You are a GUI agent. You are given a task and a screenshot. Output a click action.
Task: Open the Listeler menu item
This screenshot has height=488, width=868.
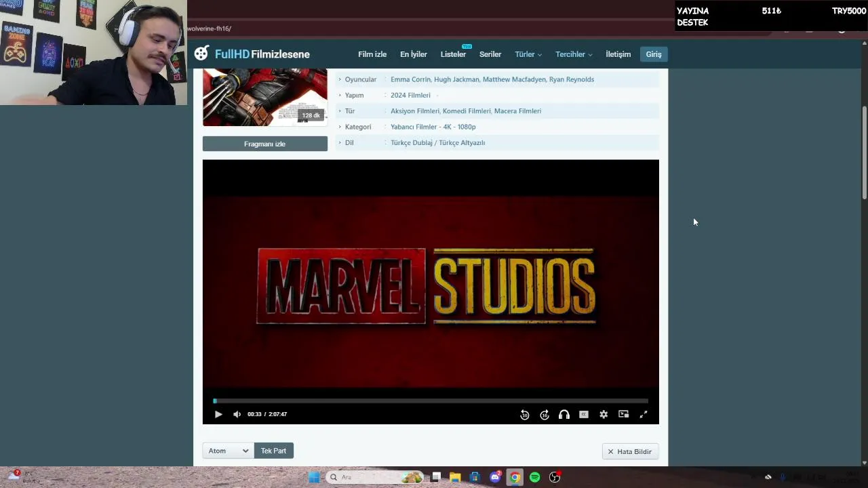[x=453, y=54]
